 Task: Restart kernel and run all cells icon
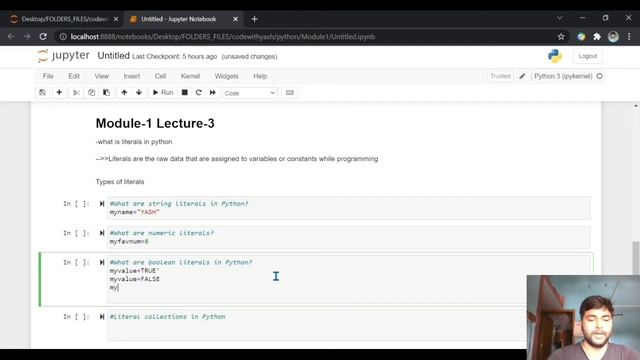pos(213,93)
